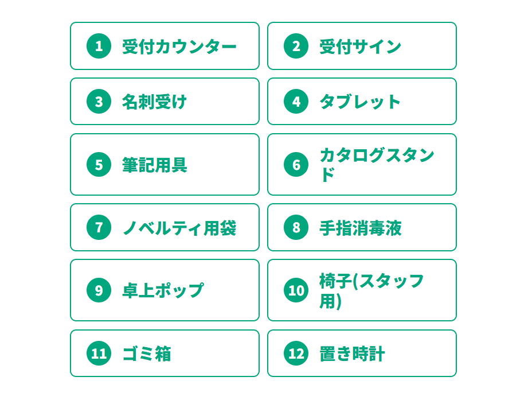Choose the カタログスタンド item text

pos(376,165)
